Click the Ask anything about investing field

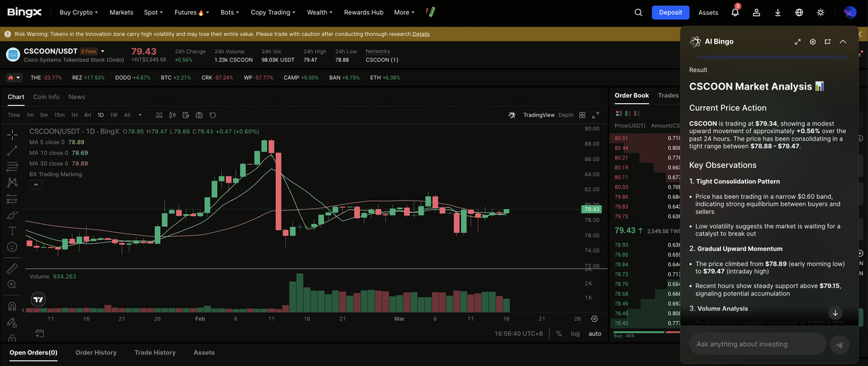pos(757,344)
